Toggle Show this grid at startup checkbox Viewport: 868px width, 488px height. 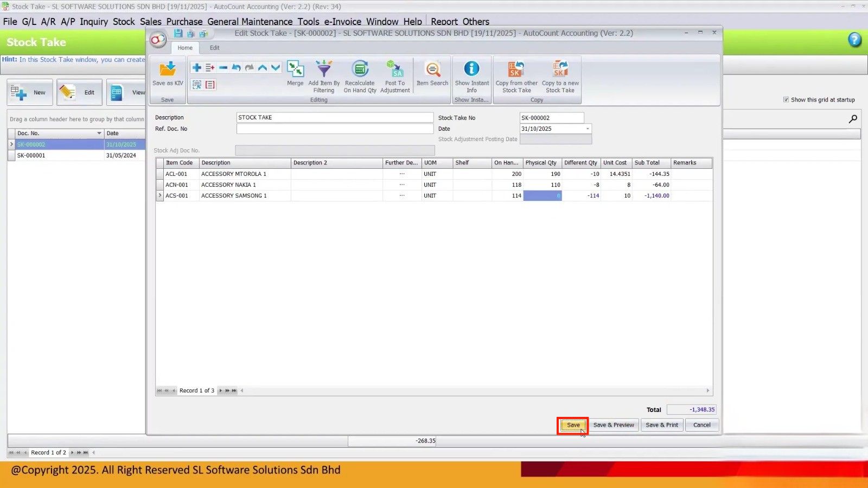click(786, 100)
